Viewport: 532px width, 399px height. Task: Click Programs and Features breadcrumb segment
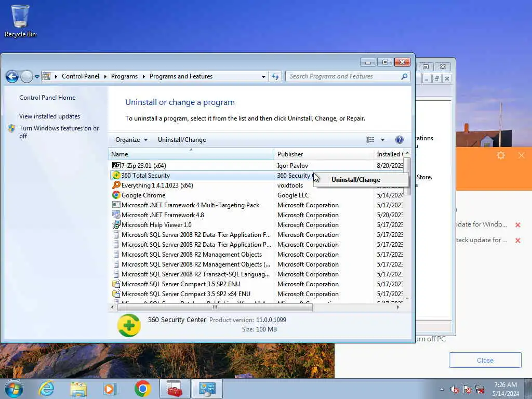coord(181,76)
